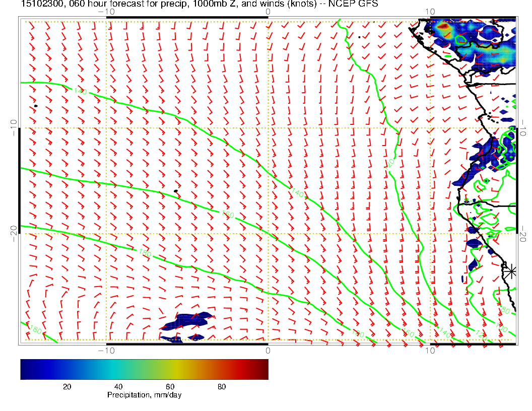532x411 pixels.
Task: Click the small black island dot near map center
Action: 175,191
